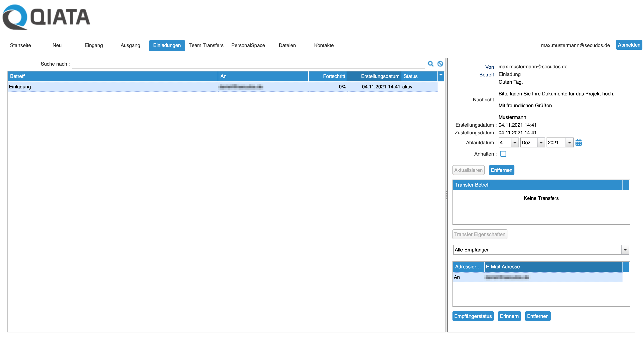Click the QIATA logo

46,17
